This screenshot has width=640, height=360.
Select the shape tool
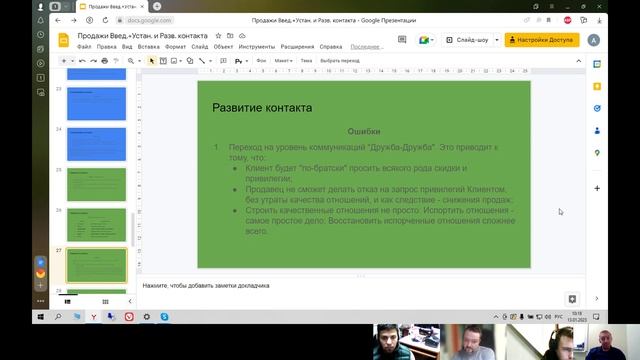click(x=190, y=61)
